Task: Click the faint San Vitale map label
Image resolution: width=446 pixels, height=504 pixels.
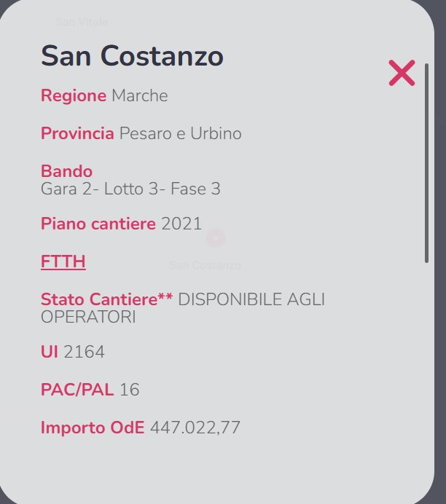Action: click(x=82, y=22)
